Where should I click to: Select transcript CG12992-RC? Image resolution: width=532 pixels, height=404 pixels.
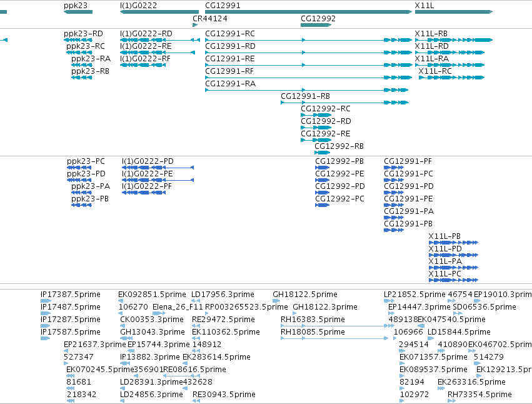click(x=316, y=116)
